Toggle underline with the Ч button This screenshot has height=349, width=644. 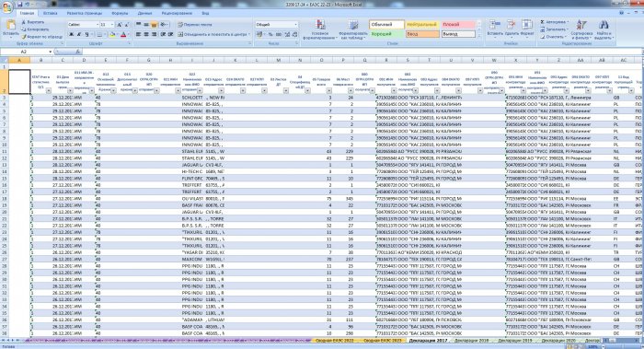pyautogui.click(x=86, y=35)
